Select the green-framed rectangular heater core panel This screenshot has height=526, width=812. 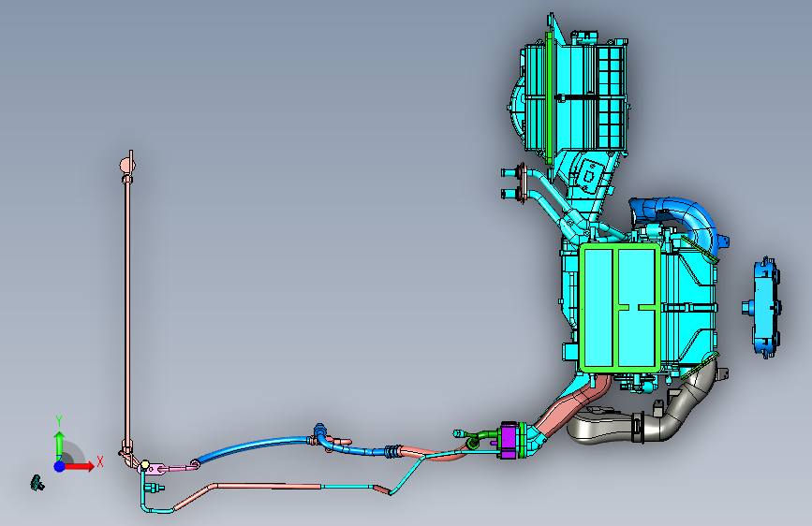coord(619,308)
